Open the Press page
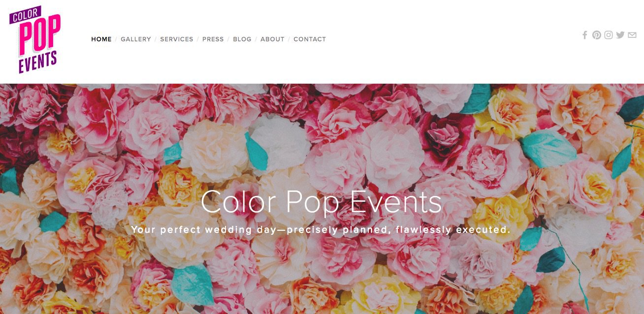The width and height of the screenshot is (644, 314). [213, 39]
